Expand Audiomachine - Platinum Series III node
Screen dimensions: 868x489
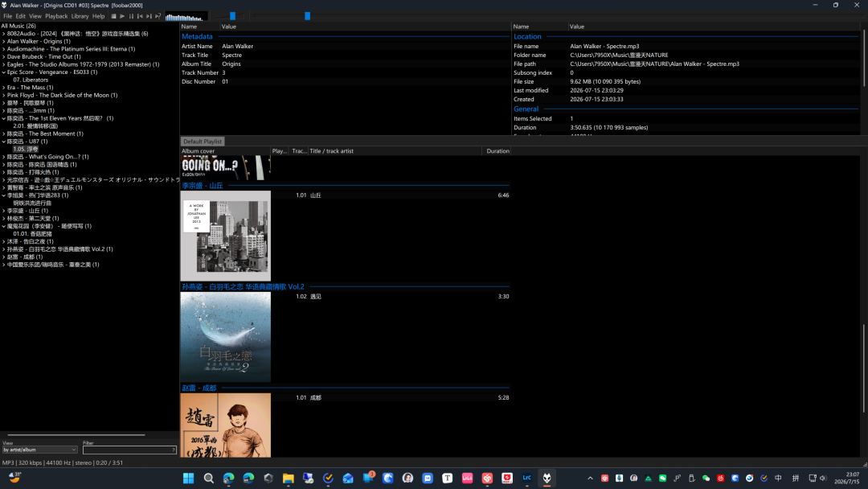4,49
